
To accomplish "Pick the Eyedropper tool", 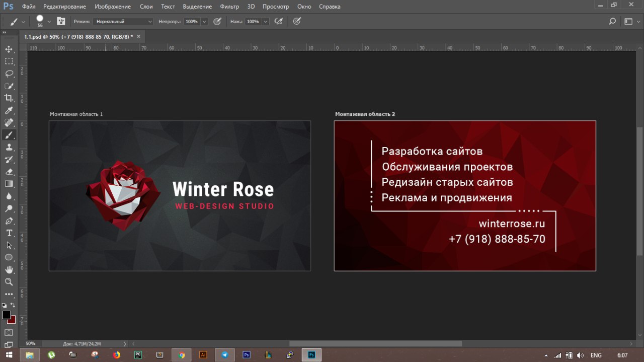I will (9, 111).
